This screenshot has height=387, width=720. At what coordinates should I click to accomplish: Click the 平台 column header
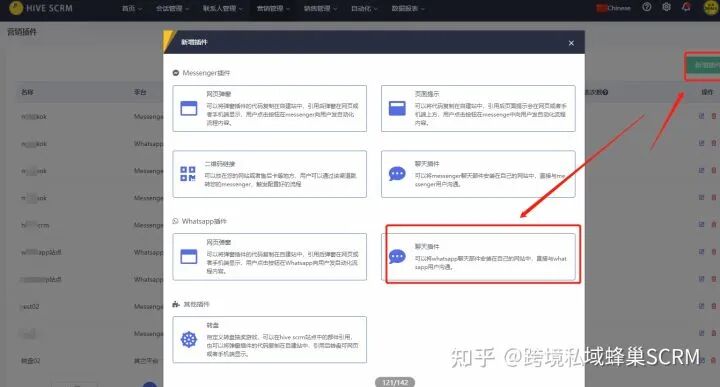point(140,92)
